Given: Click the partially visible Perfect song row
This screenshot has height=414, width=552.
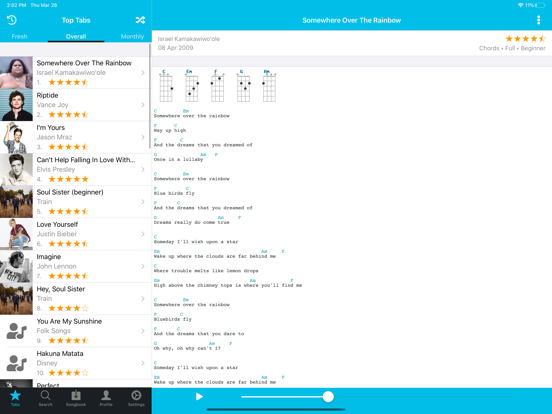Looking at the screenshot, I should (x=76, y=384).
